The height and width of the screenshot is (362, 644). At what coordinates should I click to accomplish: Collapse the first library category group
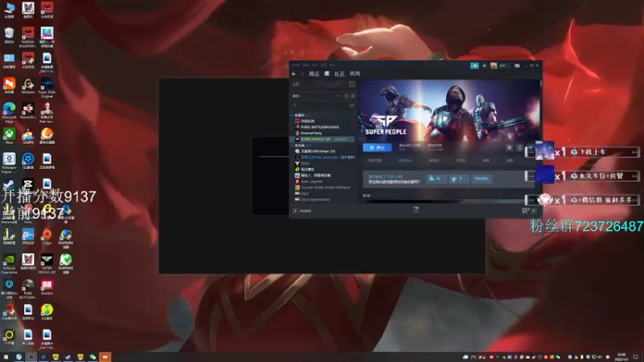tap(292, 115)
